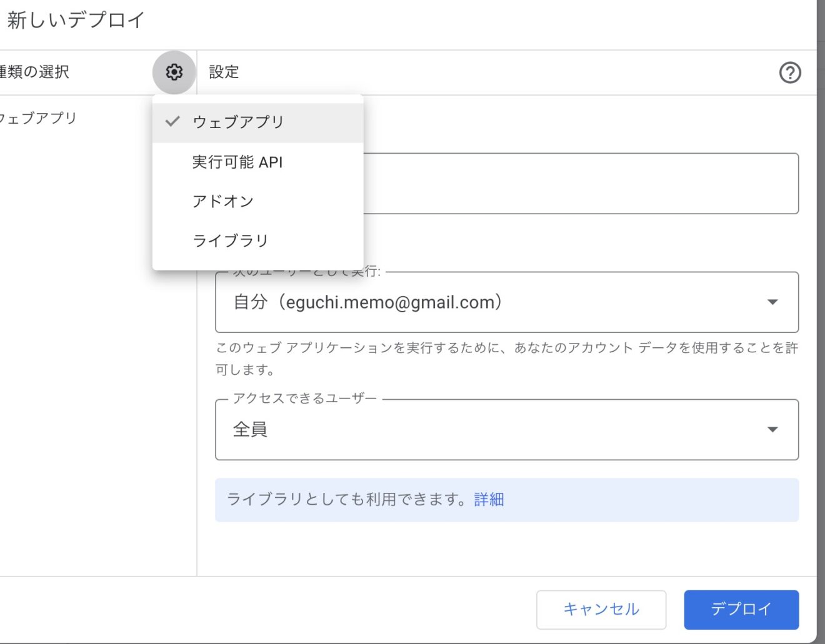Select 実行可能 API deployment type
Viewport: 825px width, 644px height.
[x=237, y=162]
